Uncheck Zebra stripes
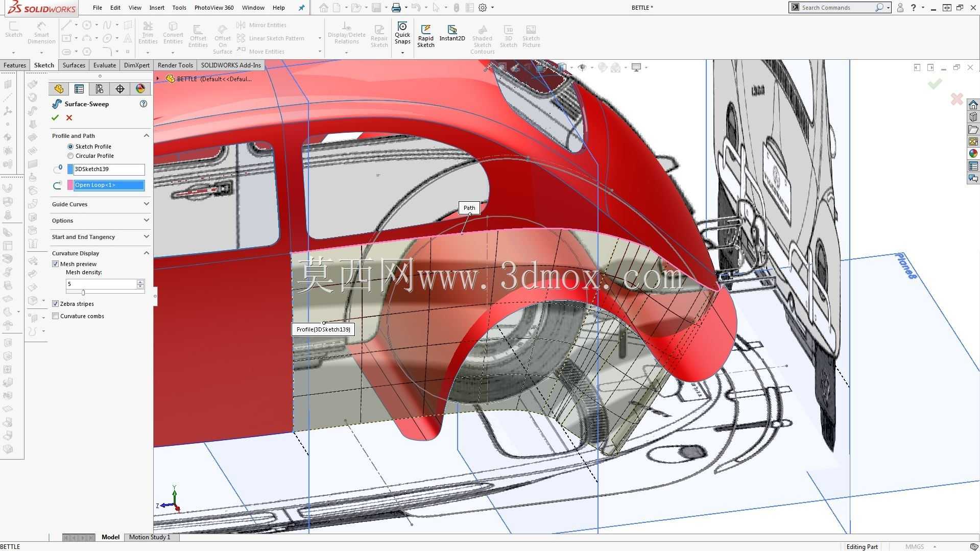Screen dimensions: 980x551 tap(55, 304)
